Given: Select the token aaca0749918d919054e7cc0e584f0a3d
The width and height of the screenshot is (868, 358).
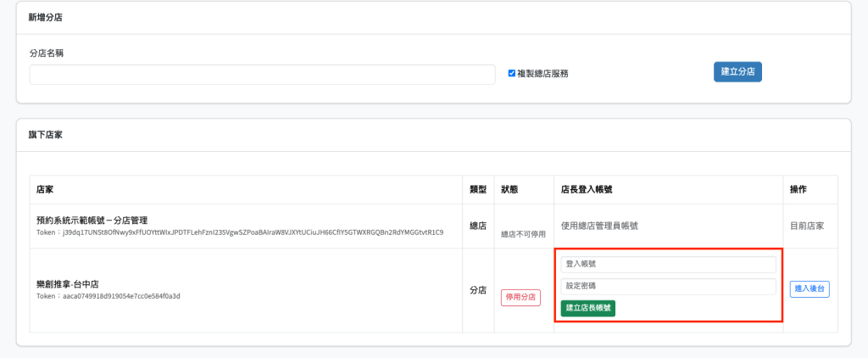Looking at the screenshot, I should 122,296.
